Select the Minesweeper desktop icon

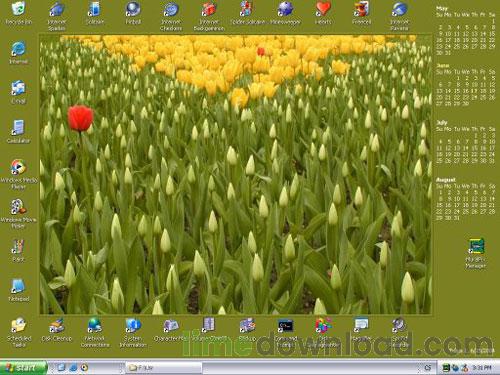coord(285,13)
